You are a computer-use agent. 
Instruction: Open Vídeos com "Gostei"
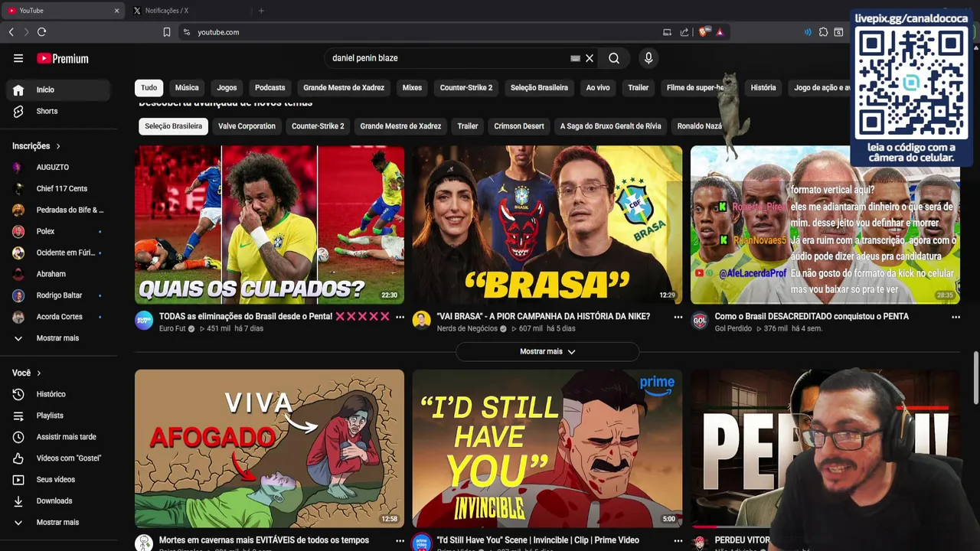point(58,458)
